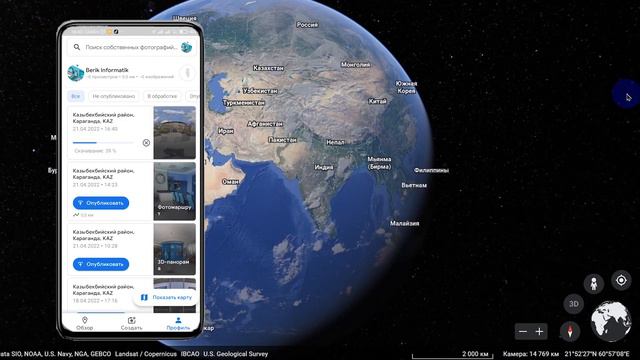Image resolution: width=640 pixels, height=360 pixels.
Task: Publish the 14:23 photo route entry
Action: pyautogui.click(x=101, y=203)
